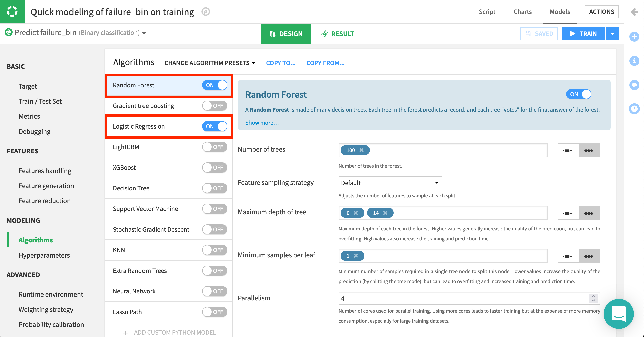Click Show more in Random Forest description
The image size is (644, 337).
(262, 123)
